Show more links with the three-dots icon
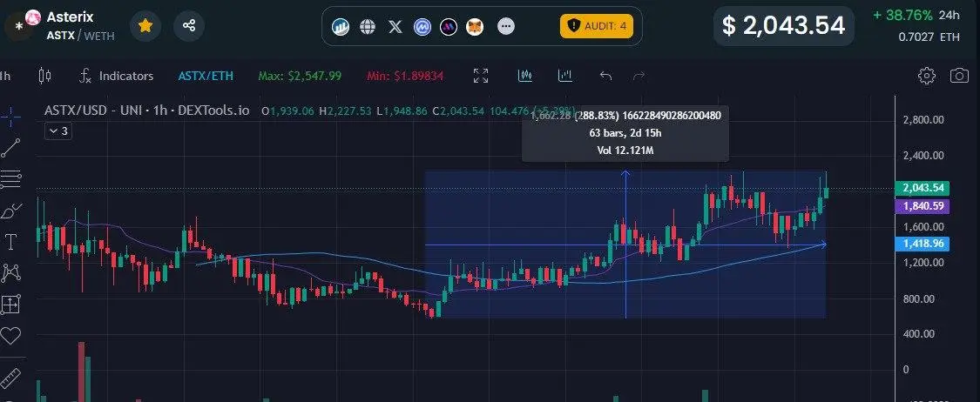Image resolution: width=980 pixels, height=402 pixels. tap(506, 26)
